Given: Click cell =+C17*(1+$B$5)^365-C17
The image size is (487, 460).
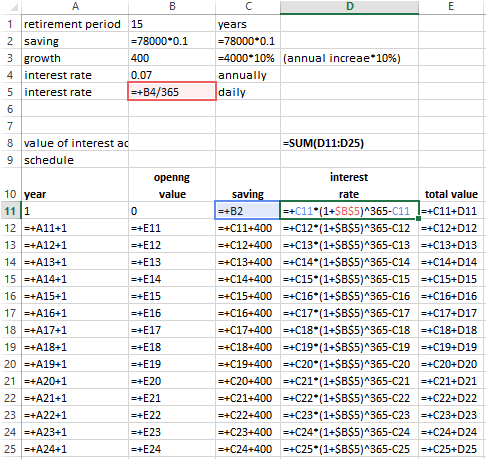Looking at the screenshot, I should click(349, 313).
